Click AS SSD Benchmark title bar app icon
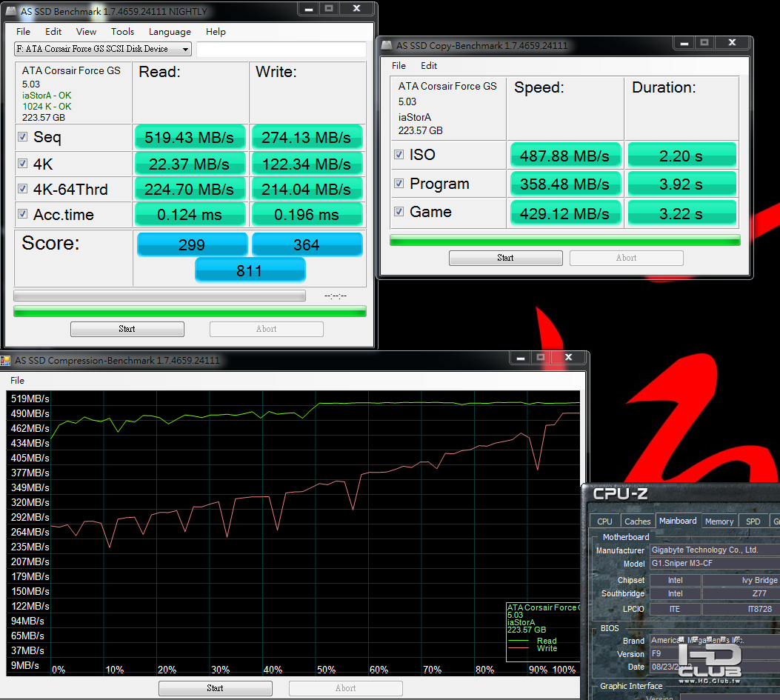780x700 pixels. [x=10, y=11]
